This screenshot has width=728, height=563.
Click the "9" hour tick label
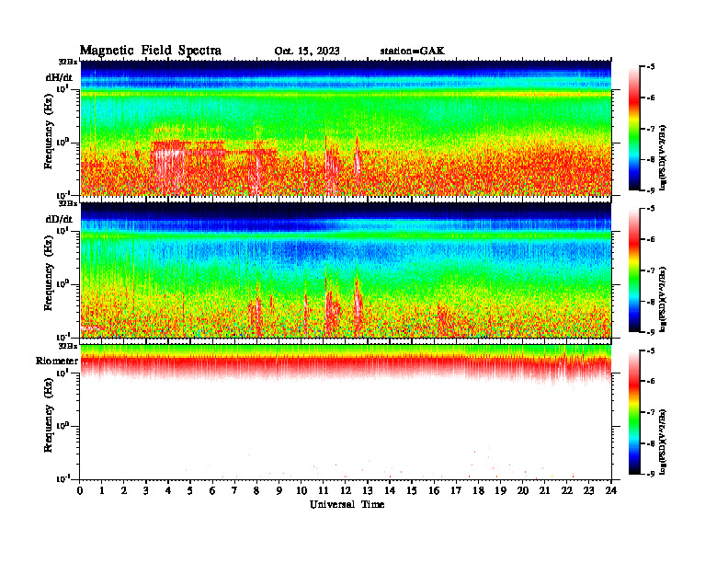279,491
